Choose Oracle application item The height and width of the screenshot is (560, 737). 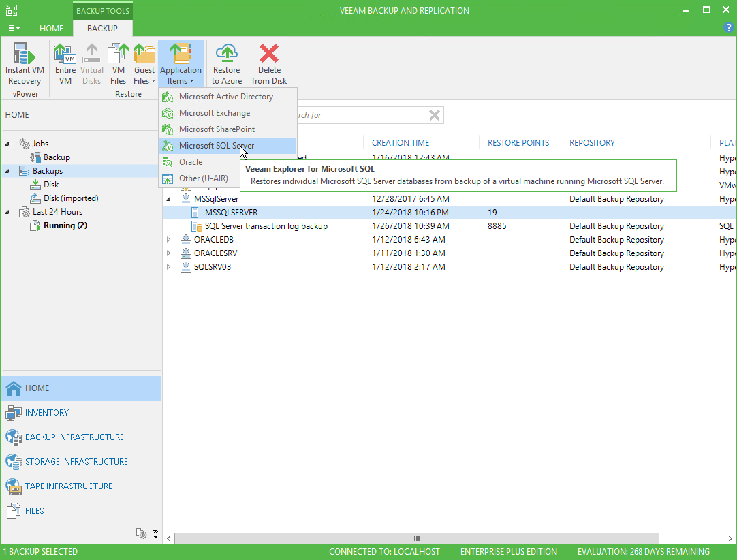click(x=200, y=162)
